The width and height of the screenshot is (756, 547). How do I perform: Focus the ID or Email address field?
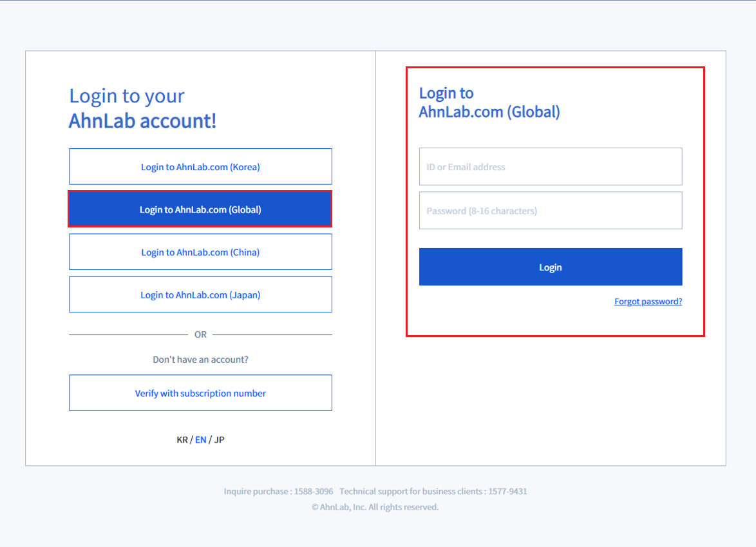pos(551,166)
